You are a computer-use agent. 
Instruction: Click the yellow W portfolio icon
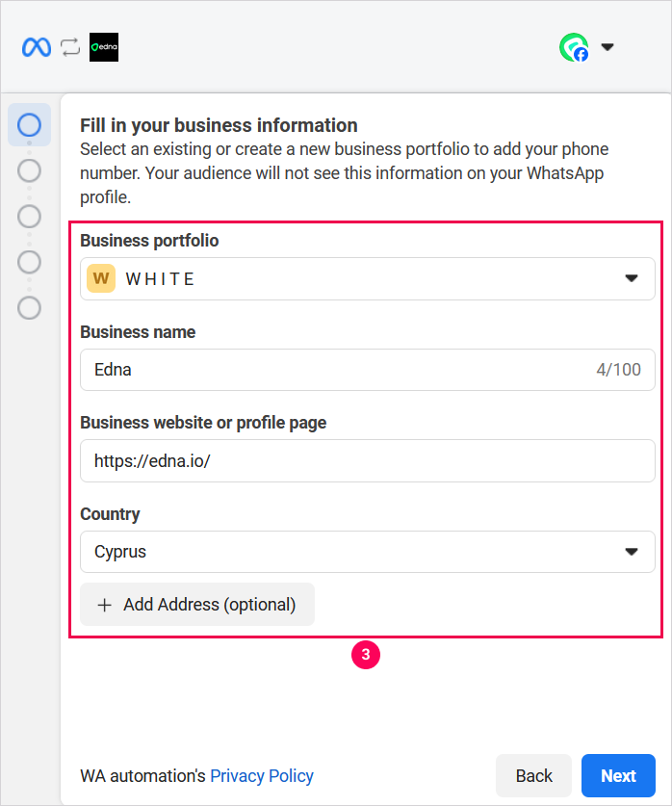pyautogui.click(x=101, y=279)
